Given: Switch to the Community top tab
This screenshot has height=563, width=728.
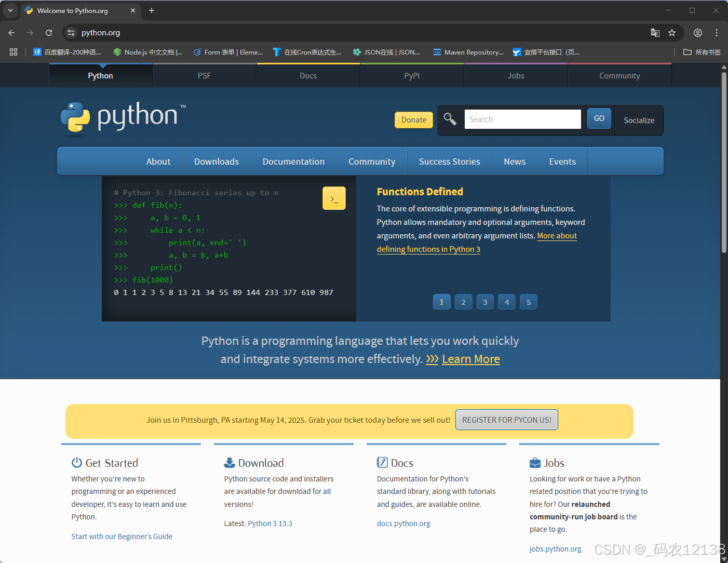Looking at the screenshot, I should 619,75.
